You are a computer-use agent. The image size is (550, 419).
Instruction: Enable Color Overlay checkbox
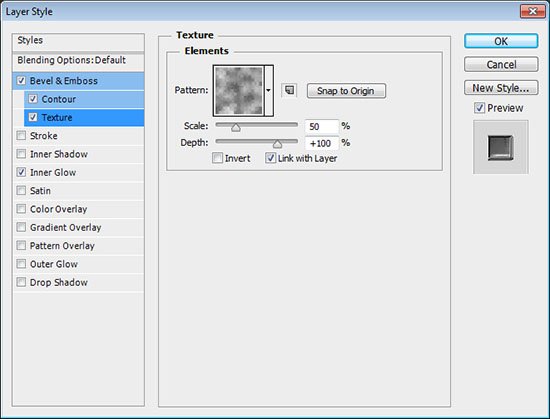[x=21, y=209]
